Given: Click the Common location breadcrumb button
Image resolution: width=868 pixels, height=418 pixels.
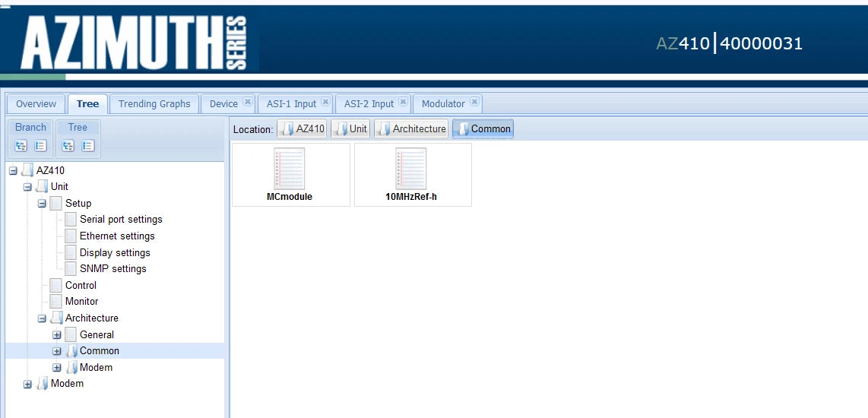Looking at the screenshot, I should click(483, 129).
